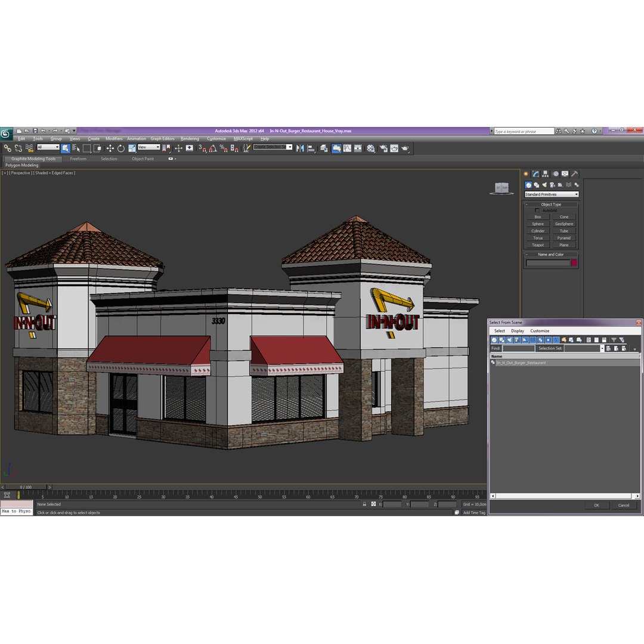Select the Select and Link tool
This screenshot has width=644, height=644.
(7, 148)
